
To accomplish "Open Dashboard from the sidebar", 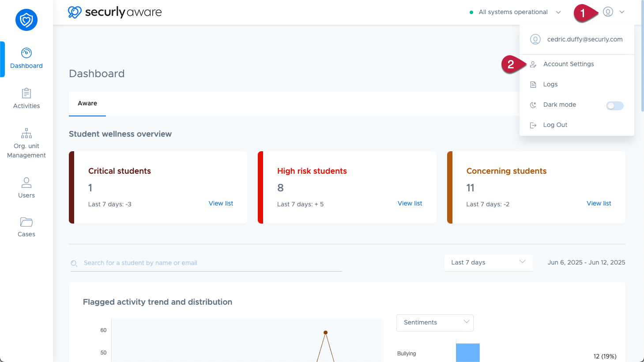I will [26, 59].
